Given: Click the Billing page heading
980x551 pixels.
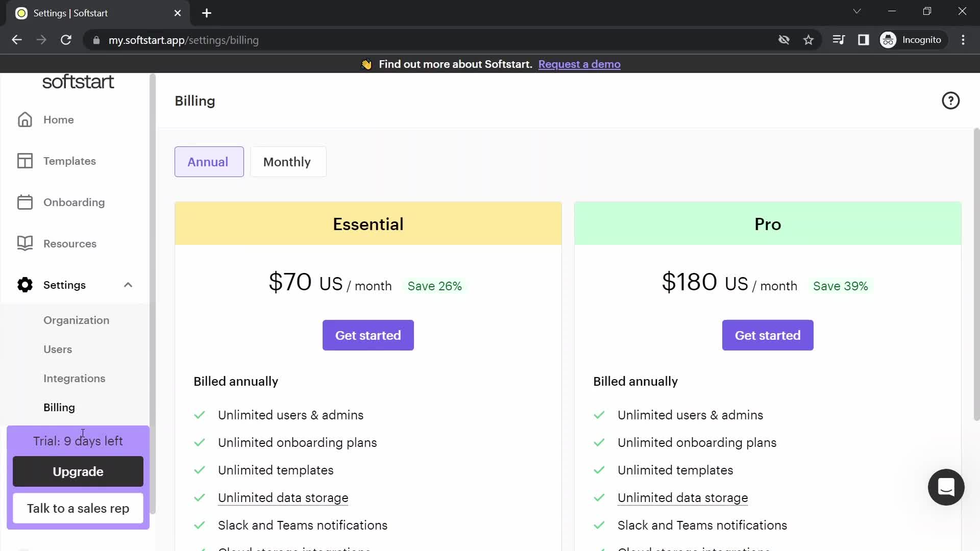Looking at the screenshot, I should point(195,101).
